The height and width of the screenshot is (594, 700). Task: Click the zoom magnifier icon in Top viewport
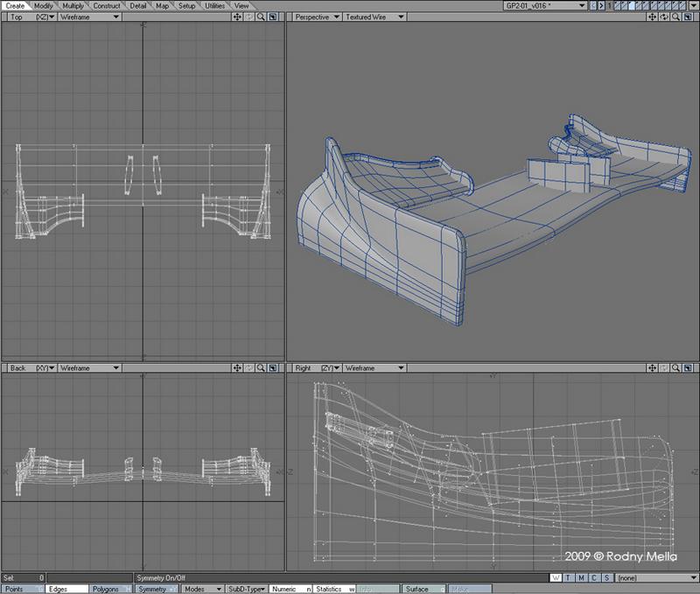[261, 17]
